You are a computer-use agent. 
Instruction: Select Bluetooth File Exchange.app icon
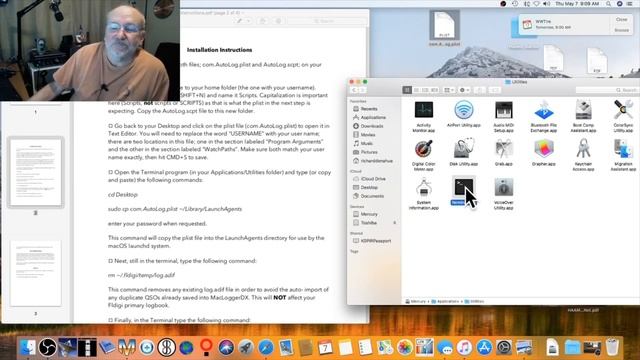[x=543, y=110]
